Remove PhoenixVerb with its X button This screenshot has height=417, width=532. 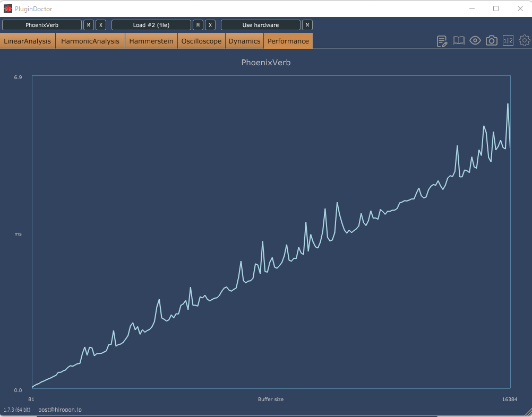pyautogui.click(x=101, y=25)
